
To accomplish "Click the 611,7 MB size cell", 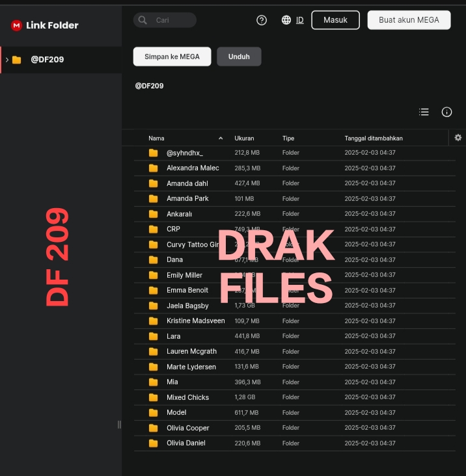I will coord(247,412).
